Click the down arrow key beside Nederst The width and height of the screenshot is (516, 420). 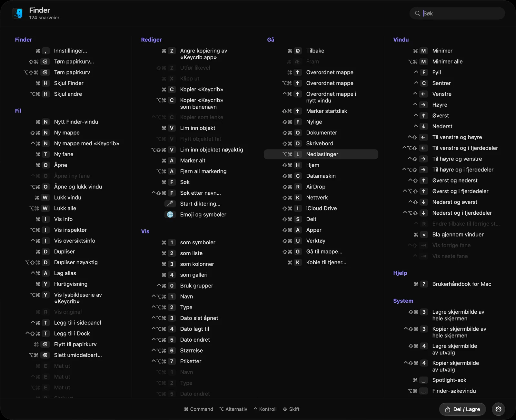tap(423, 126)
